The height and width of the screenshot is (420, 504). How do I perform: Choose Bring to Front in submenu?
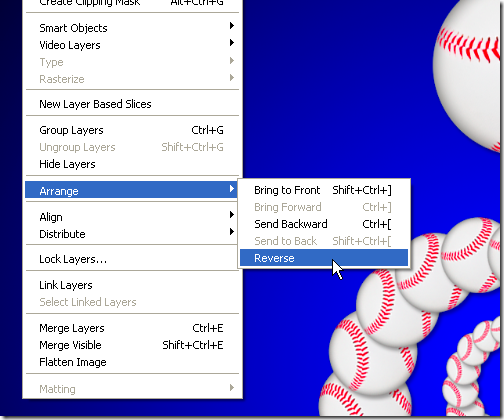pos(324,190)
